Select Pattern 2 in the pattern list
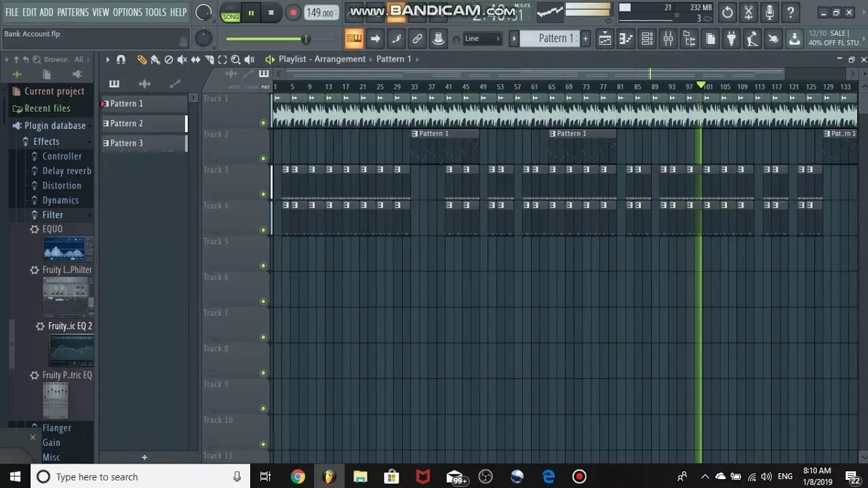868x488 pixels. click(x=144, y=123)
